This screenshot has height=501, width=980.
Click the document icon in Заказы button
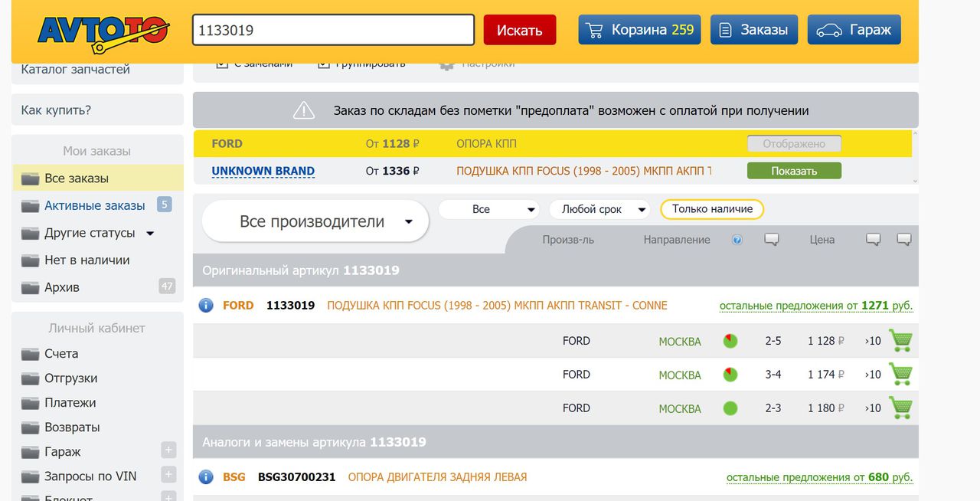[725, 31]
